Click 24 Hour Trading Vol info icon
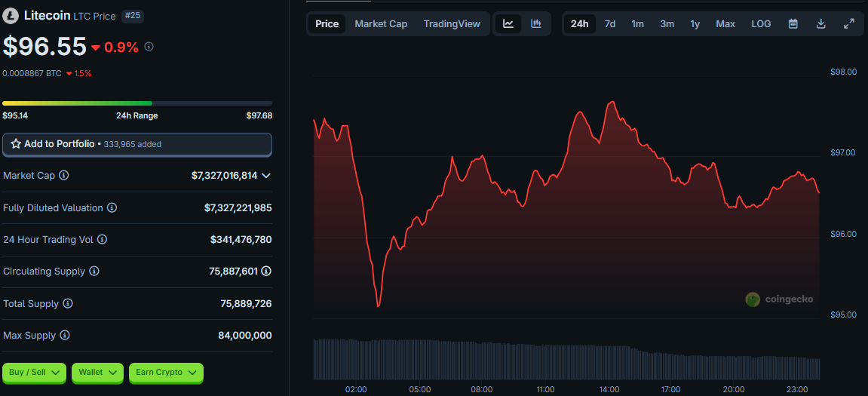The width and height of the screenshot is (868, 396). pos(103,239)
